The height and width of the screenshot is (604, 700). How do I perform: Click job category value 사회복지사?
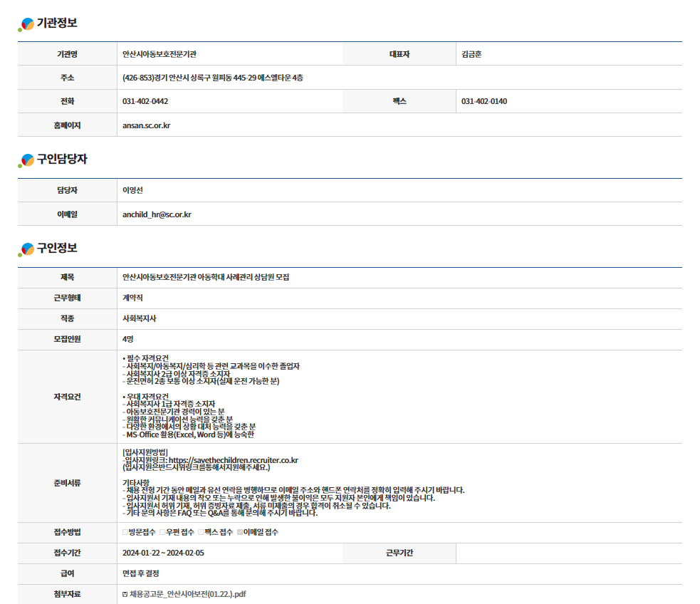pyautogui.click(x=140, y=318)
